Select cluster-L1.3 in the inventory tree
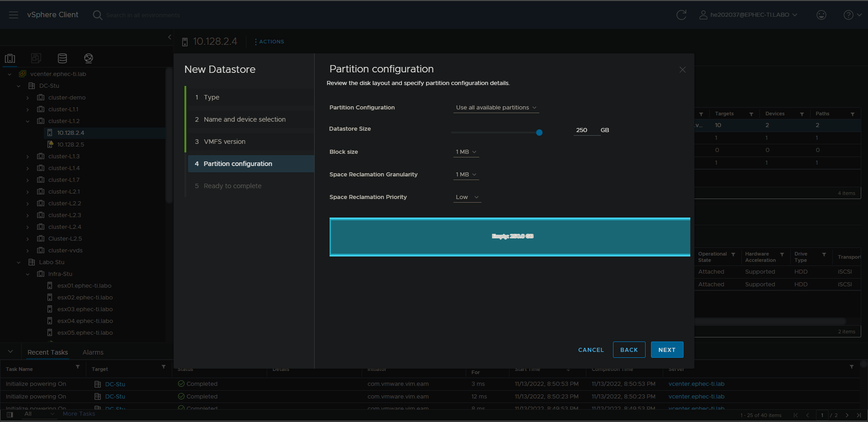The height and width of the screenshot is (422, 868). [x=64, y=156]
